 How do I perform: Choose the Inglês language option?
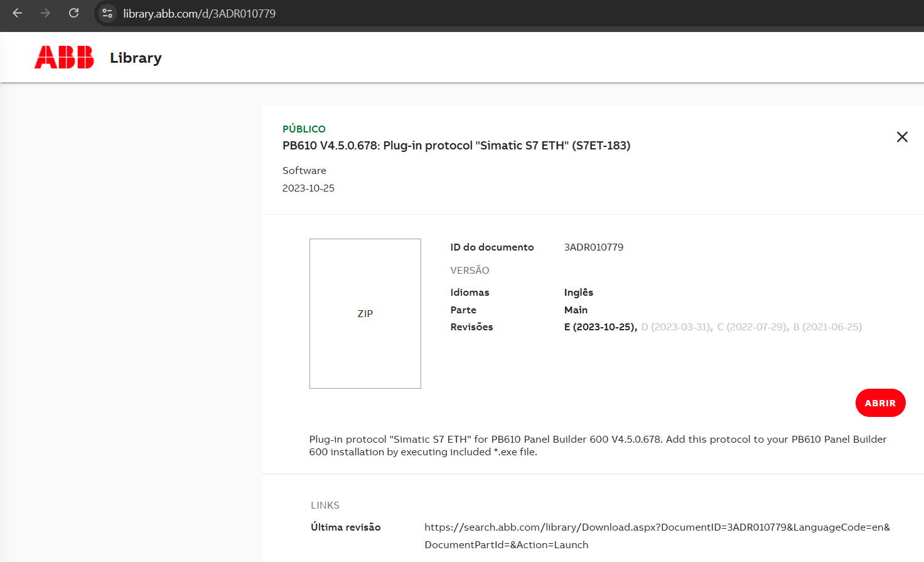(x=578, y=293)
